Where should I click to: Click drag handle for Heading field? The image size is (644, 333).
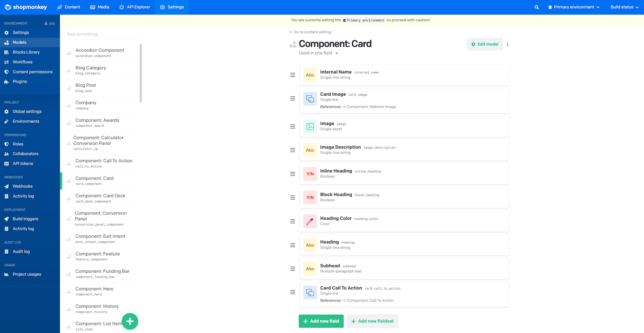click(x=292, y=245)
